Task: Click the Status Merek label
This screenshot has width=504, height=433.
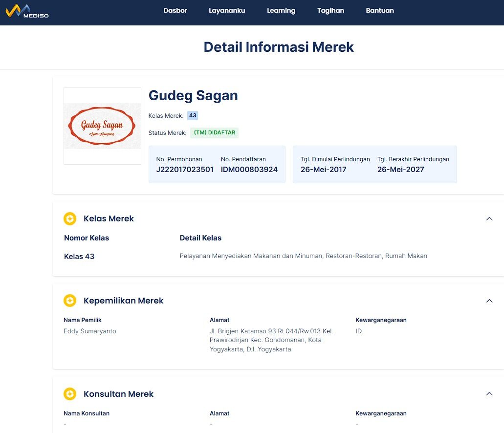Action: [167, 133]
